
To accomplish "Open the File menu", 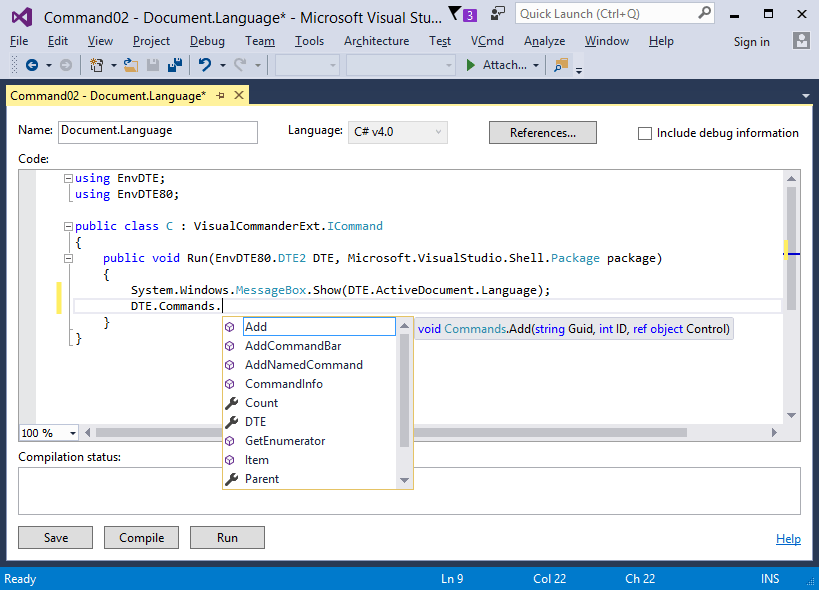I will [19, 41].
